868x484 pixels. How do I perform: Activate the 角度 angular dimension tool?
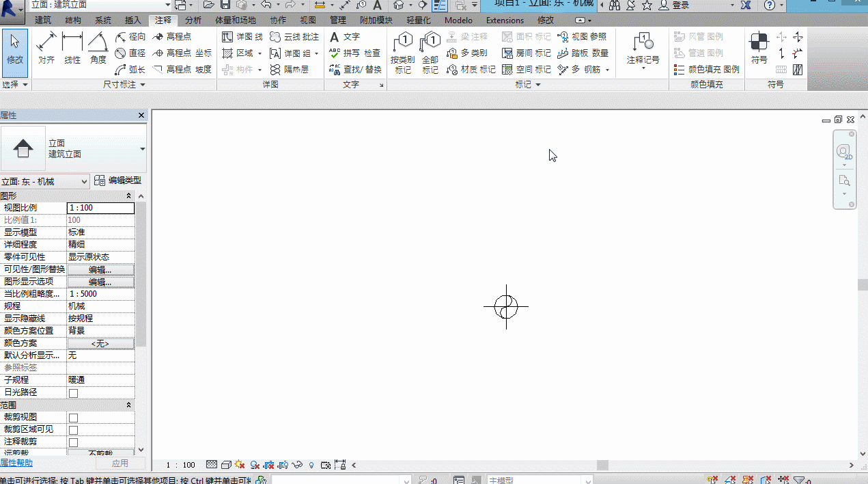[x=98, y=49]
